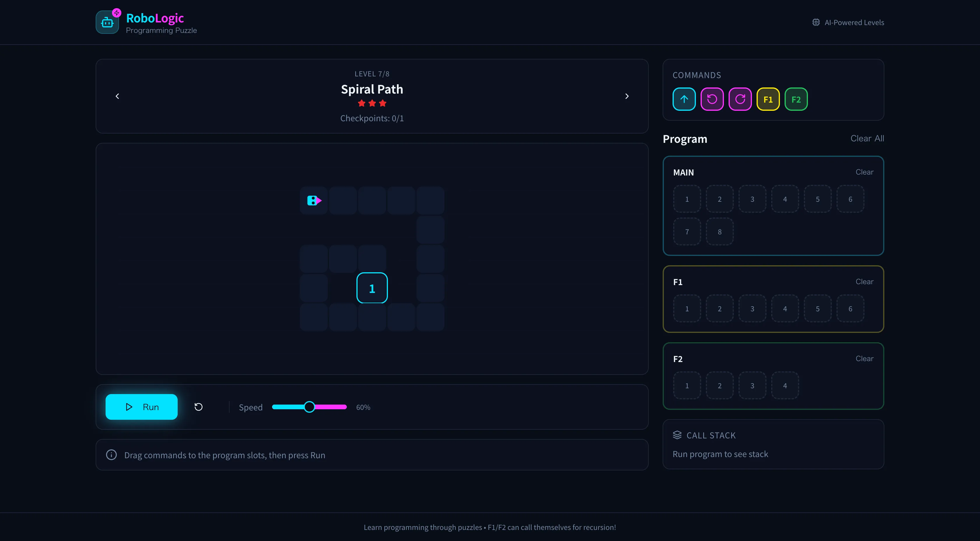Image resolution: width=980 pixels, height=541 pixels.
Task: Select slot 8 in MAIN program
Action: [720, 231]
